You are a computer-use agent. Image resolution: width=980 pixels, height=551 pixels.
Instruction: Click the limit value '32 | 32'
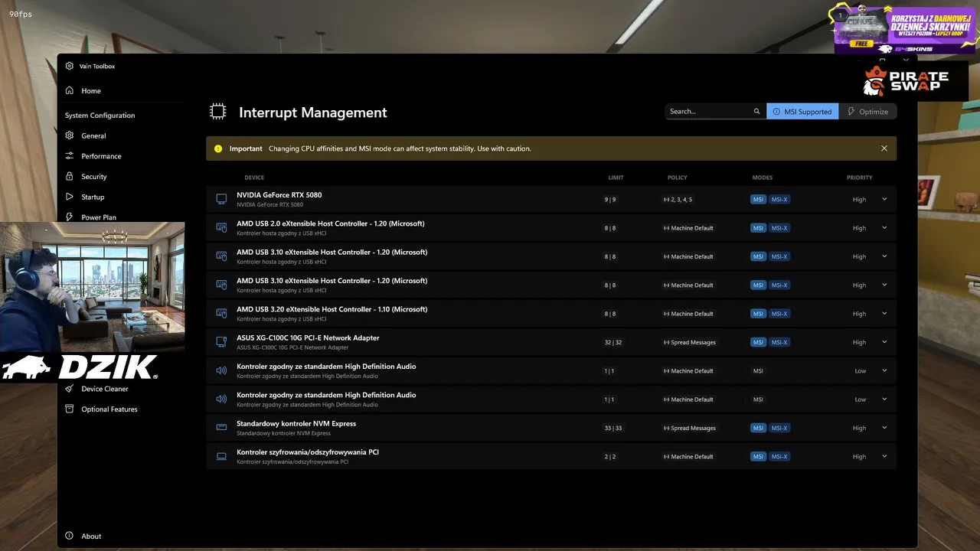(x=613, y=343)
